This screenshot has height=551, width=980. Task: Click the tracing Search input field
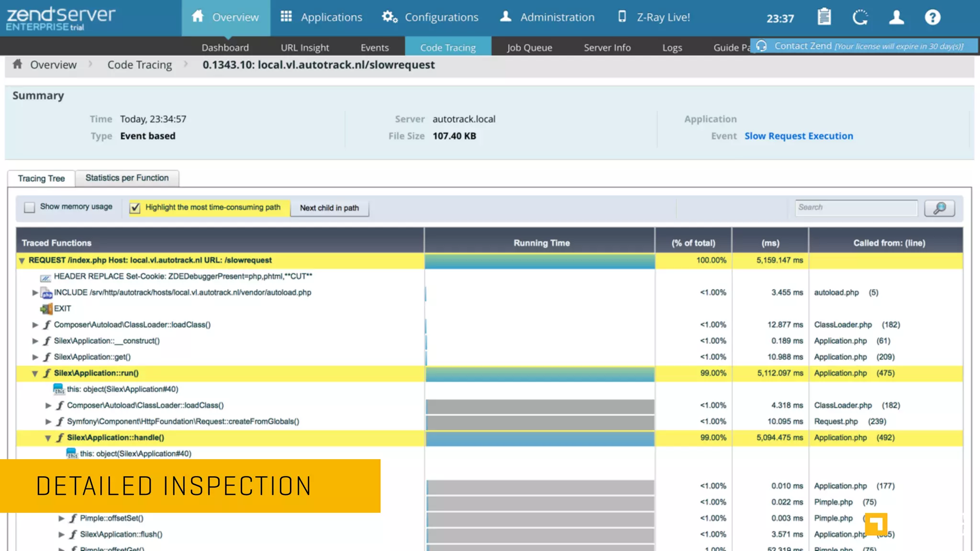856,208
